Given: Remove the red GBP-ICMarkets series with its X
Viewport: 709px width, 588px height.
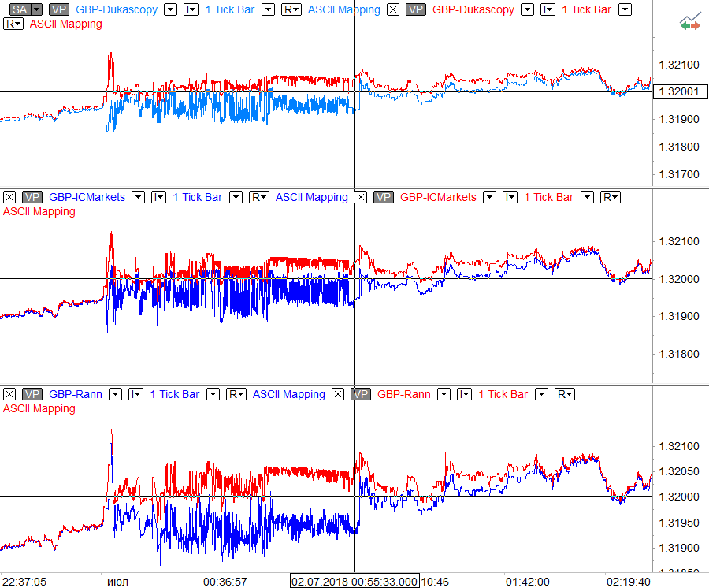Looking at the screenshot, I should pos(361,197).
